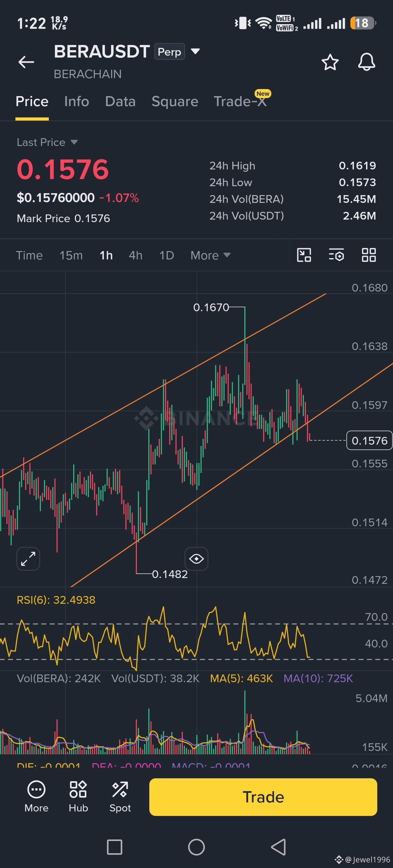This screenshot has width=393, height=868.
Task: Open price alert bell icon
Action: (x=366, y=62)
